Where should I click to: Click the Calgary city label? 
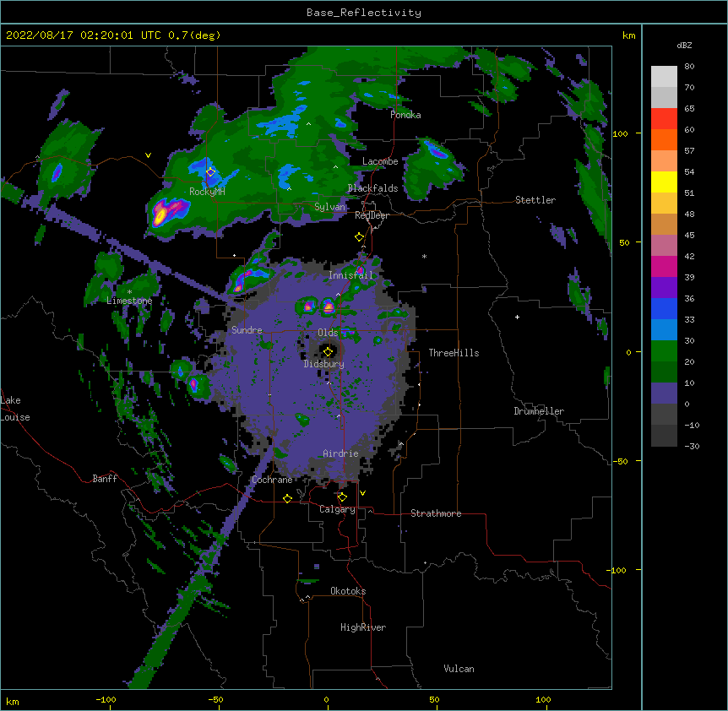click(337, 509)
